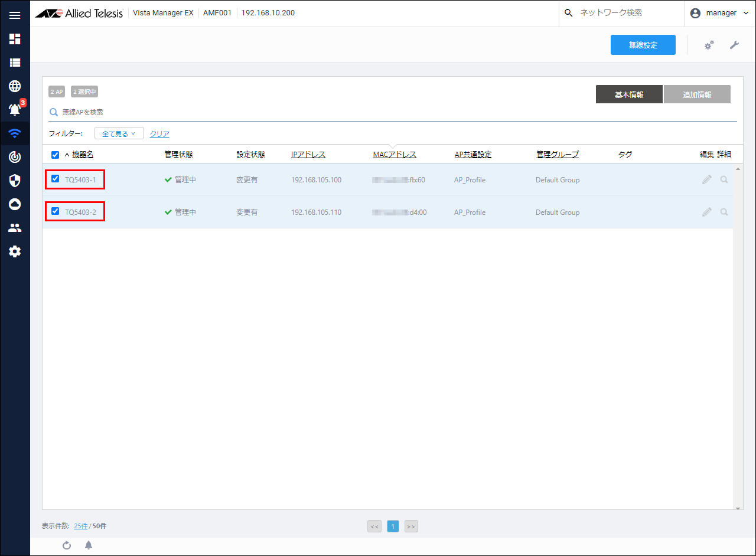Switch to the 基本情報 tab
The image size is (756, 556).
coord(629,94)
